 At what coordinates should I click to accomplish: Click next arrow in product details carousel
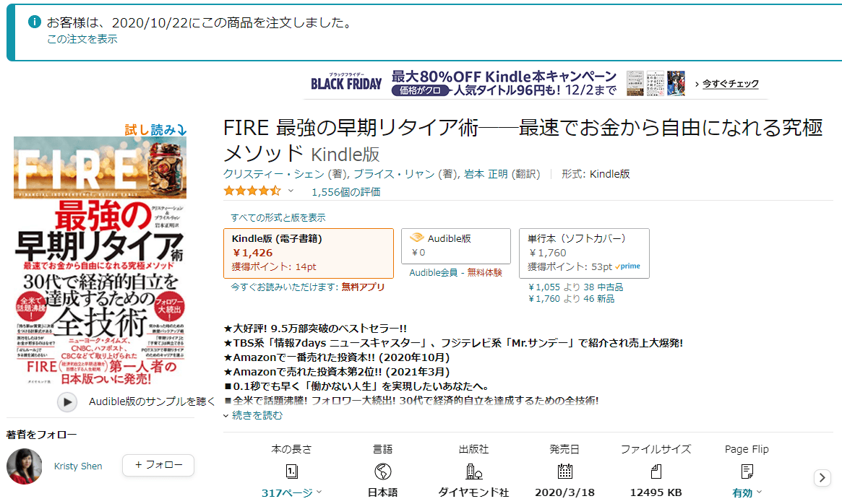(x=822, y=477)
